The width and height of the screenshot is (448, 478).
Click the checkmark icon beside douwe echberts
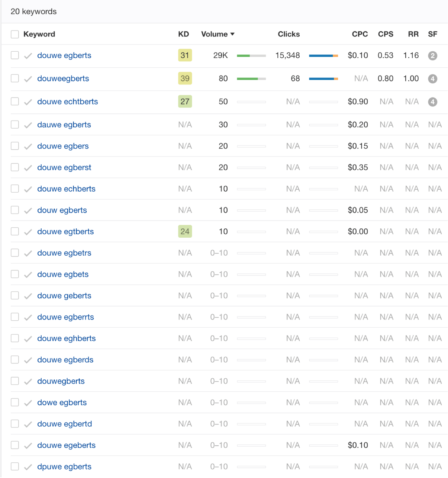(x=28, y=189)
